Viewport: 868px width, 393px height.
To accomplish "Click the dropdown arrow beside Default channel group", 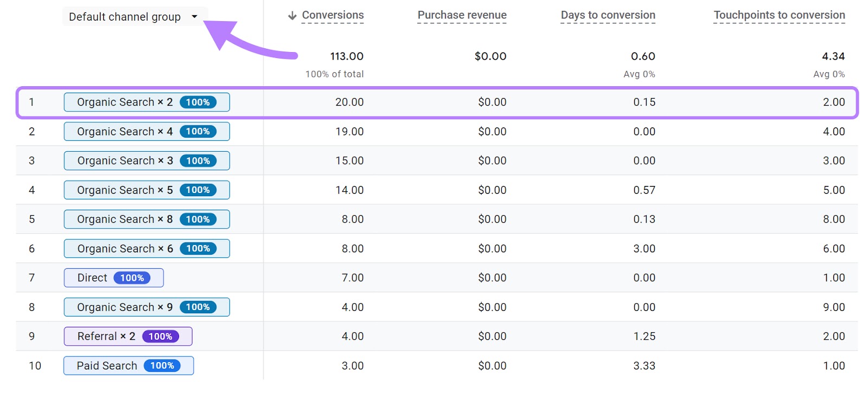I will (x=194, y=17).
